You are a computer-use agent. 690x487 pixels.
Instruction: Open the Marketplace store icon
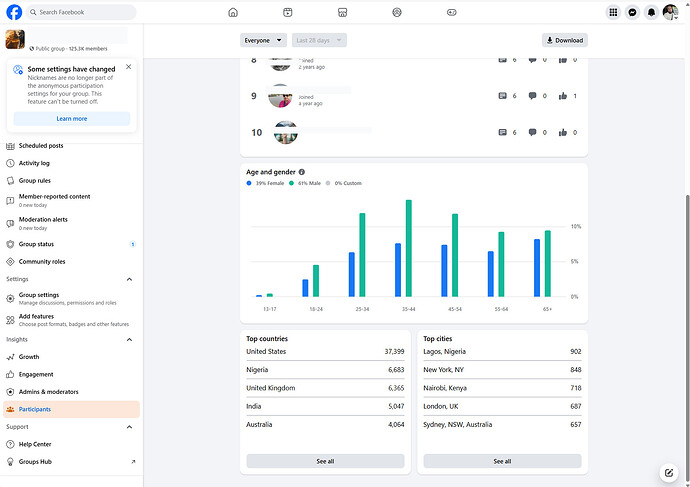pos(342,12)
